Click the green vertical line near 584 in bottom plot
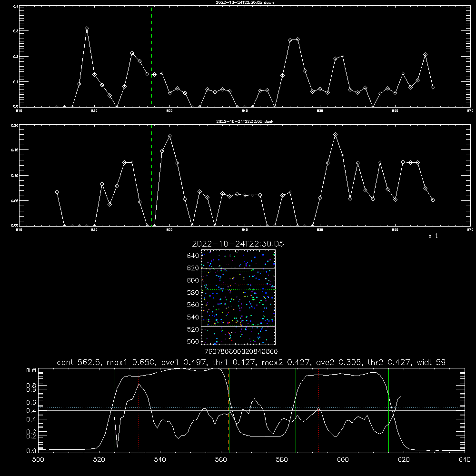Image resolution: width=476 pixels, height=476 pixels. click(296, 410)
